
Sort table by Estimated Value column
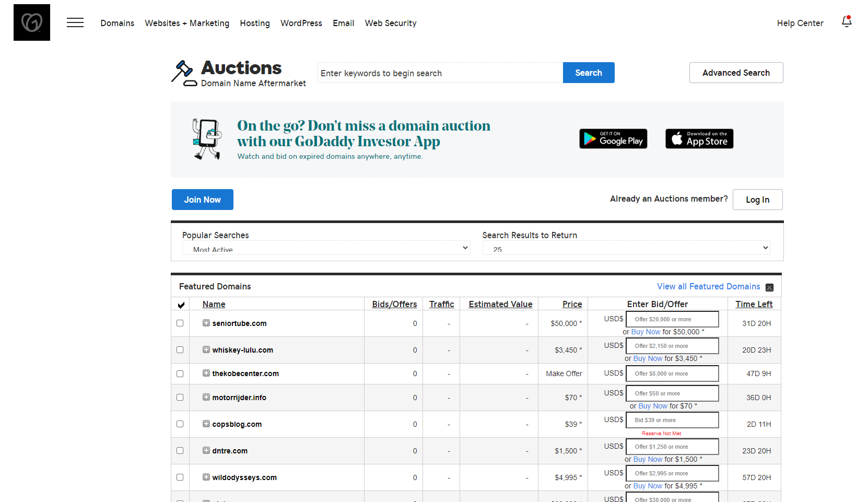[x=500, y=304]
